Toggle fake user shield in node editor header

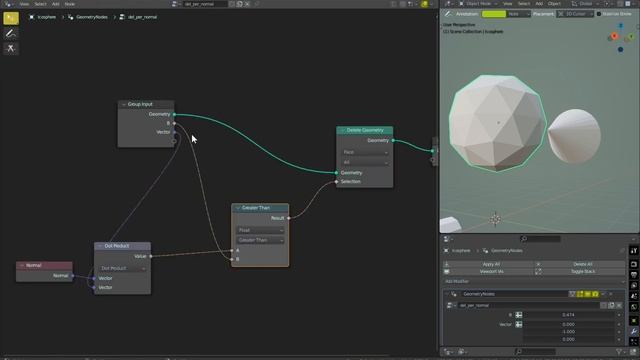[232, 4]
